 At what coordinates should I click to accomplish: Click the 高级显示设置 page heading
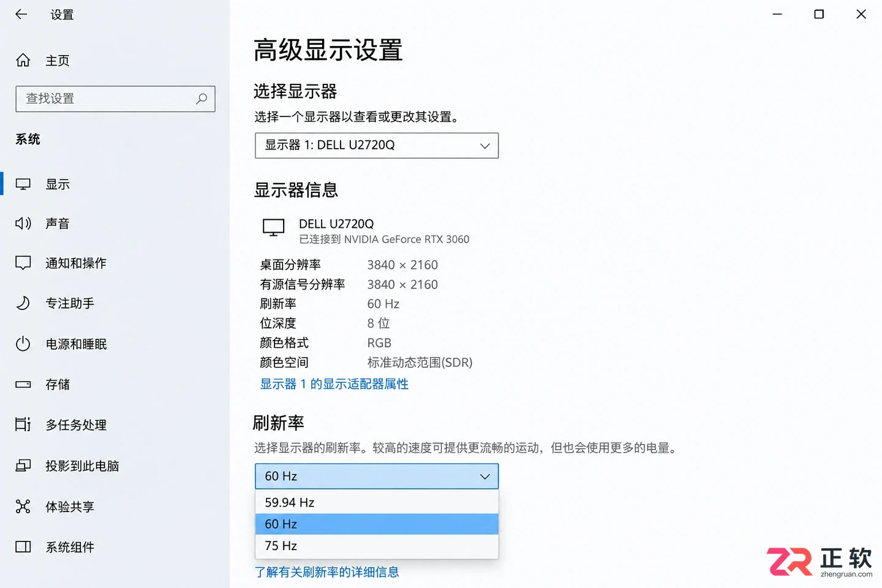click(328, 50)
